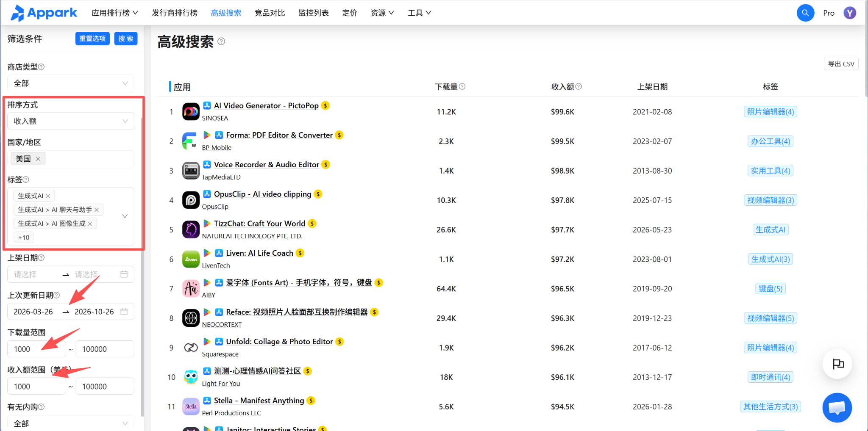
Task: Click the 照片编辑器(4) tag for PictoPop
Action: (771, 112)
